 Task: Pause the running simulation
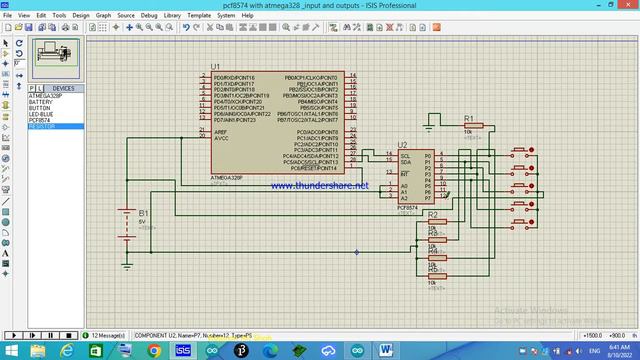click(x=50, y=336)
